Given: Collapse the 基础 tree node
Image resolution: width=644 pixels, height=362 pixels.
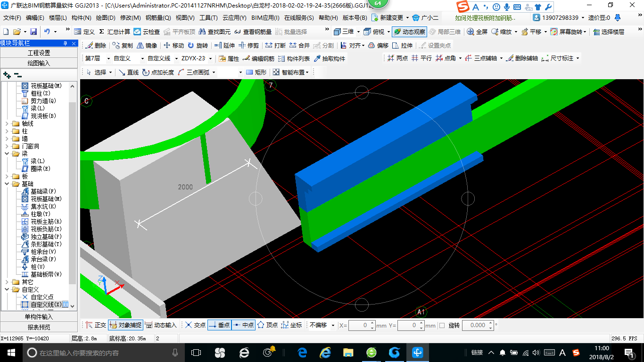Looking at the screenshot, I should click(7, 184).
